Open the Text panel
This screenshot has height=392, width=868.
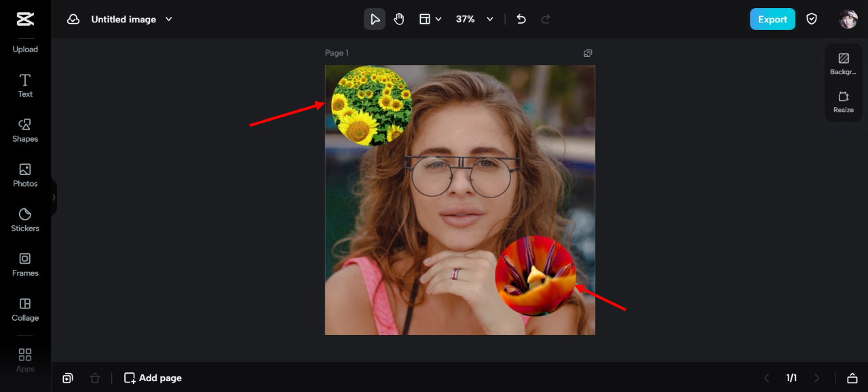pyautogui.click(x=25, y=86)
